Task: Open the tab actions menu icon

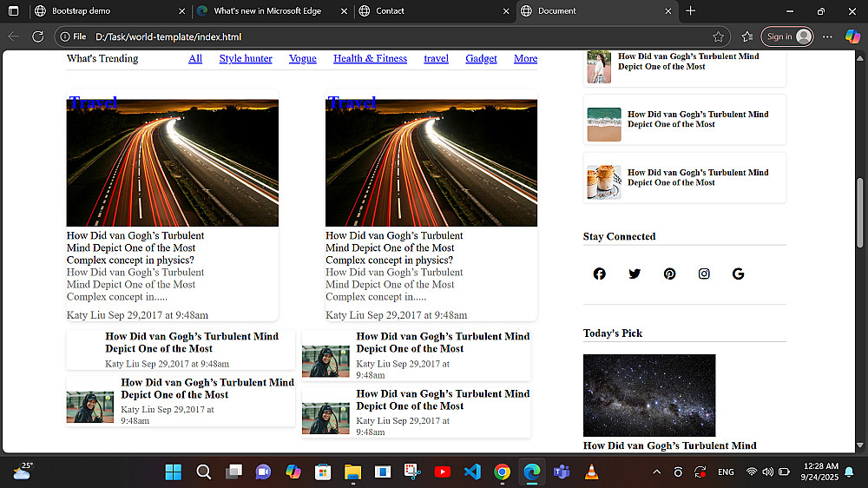Action: 14,10
